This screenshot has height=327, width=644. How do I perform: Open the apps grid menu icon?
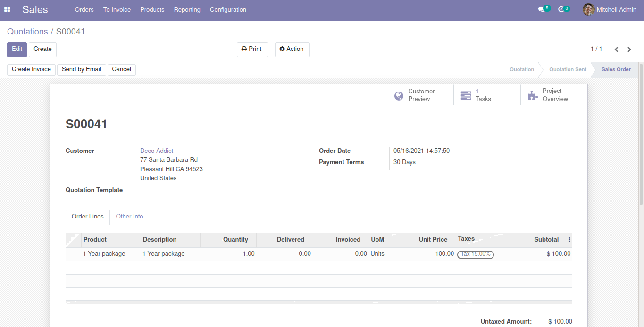tap(7, 9)
